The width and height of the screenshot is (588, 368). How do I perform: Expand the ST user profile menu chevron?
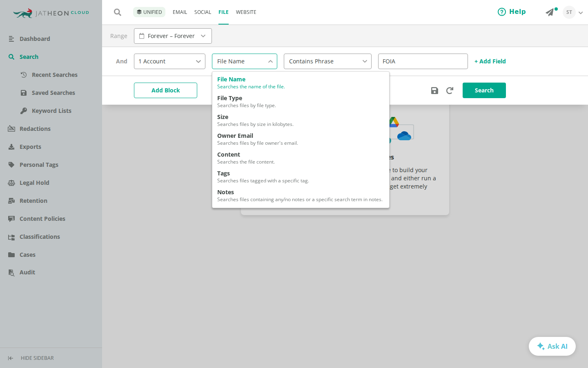[580, 13]
